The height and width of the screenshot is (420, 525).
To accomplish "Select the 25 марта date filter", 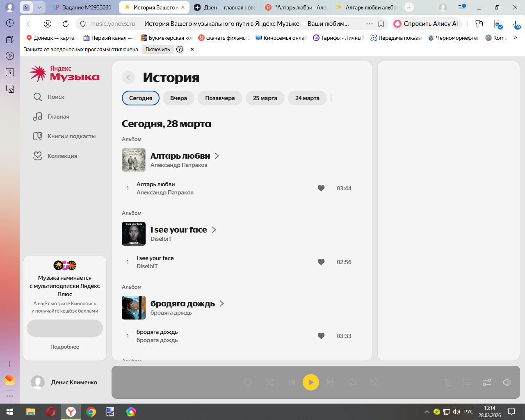I will 265,98.
